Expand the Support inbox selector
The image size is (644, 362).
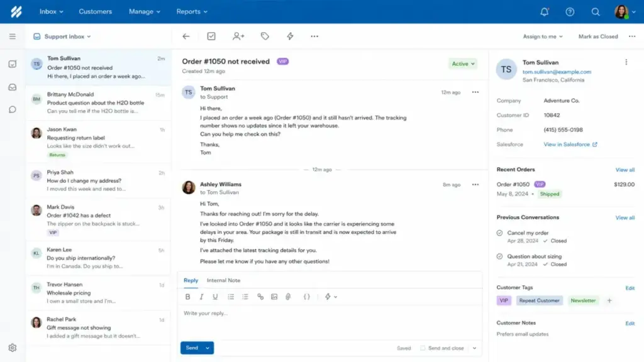click(62, 36)
